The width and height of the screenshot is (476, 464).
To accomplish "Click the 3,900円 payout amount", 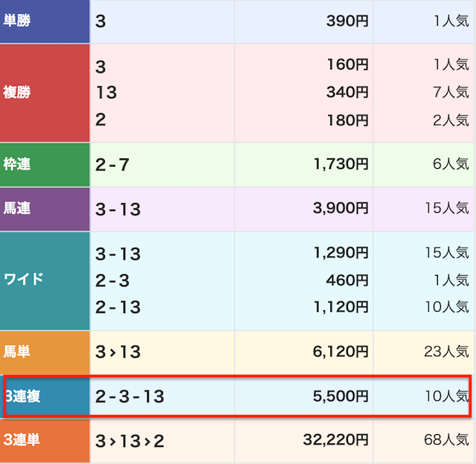I will pos(341,209).
